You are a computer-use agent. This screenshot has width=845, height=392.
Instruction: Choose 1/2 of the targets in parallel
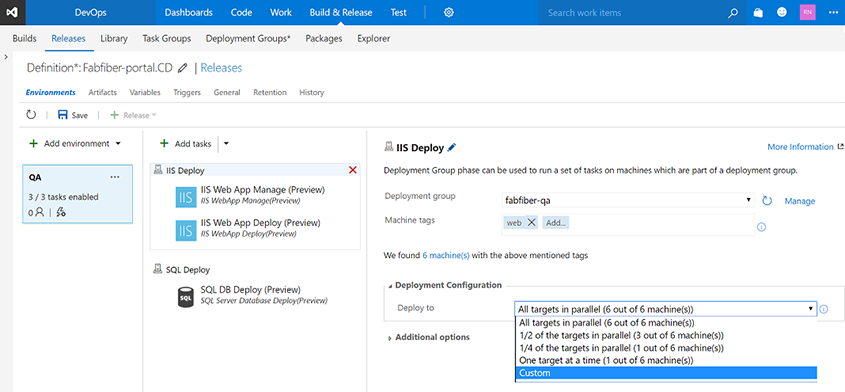click(x=666, y=335)
